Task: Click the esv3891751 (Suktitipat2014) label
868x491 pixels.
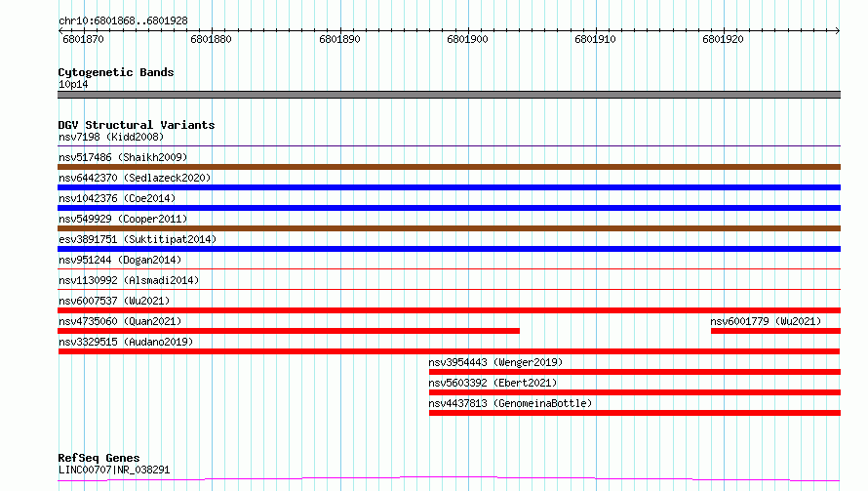Action: 138,239
